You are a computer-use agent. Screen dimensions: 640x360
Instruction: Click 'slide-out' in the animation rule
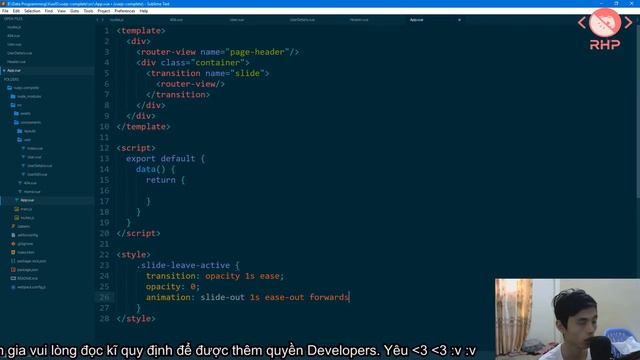click(222, 297)
